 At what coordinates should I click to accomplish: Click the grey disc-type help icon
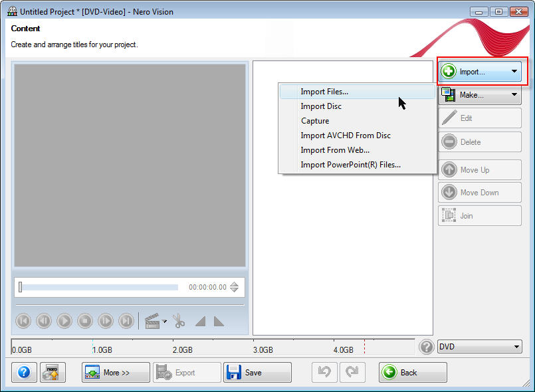[x=427, y=347]
